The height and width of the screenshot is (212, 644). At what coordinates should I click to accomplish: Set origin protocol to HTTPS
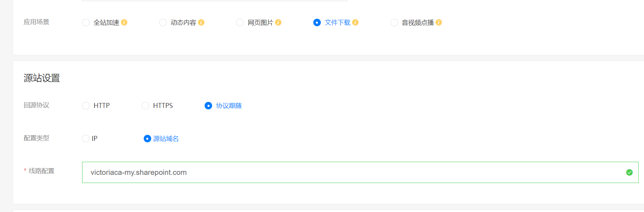click(x=146, y=106)
